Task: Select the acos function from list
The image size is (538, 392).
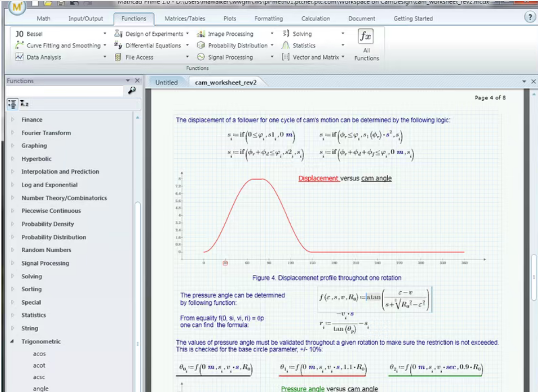Action: point(39,354)
